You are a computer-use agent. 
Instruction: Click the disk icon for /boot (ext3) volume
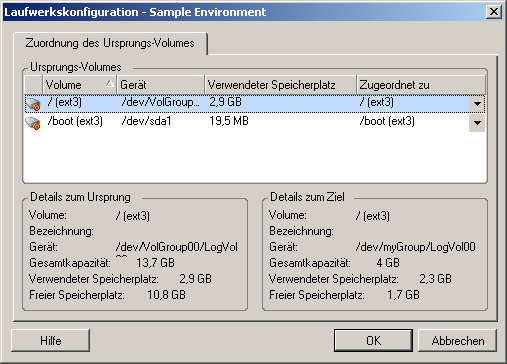(33, 123)
